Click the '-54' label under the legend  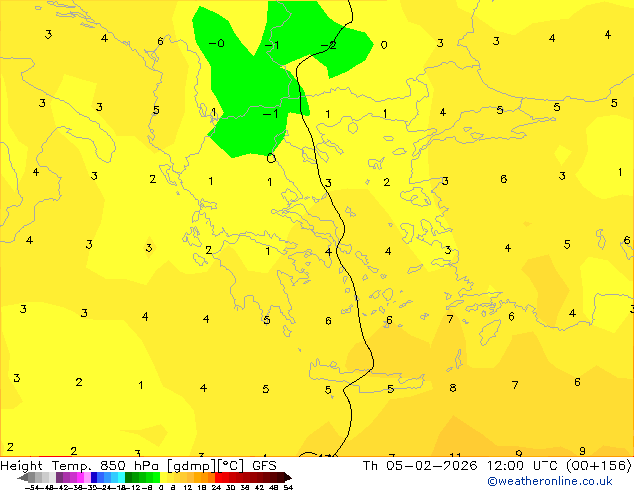(32, 487)
